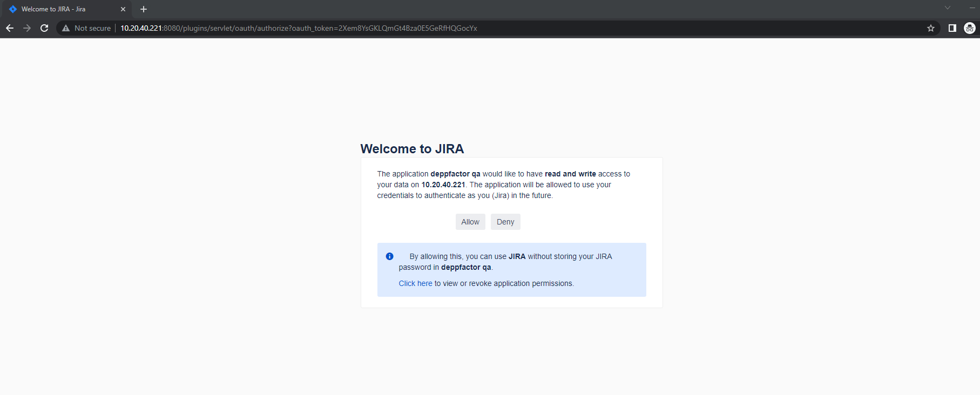The height and width of the screenshot is (395, 980).
Task: Click the browser forward arrow
Action: click(x=27, y=28)
